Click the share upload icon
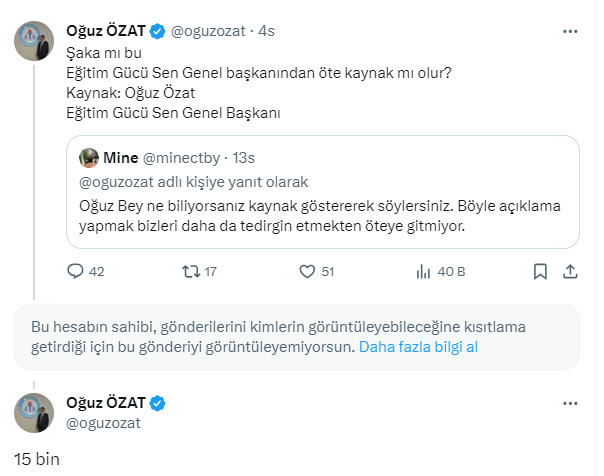The height and width of the screenshot is (476, 604). click(x=570, y=271)
